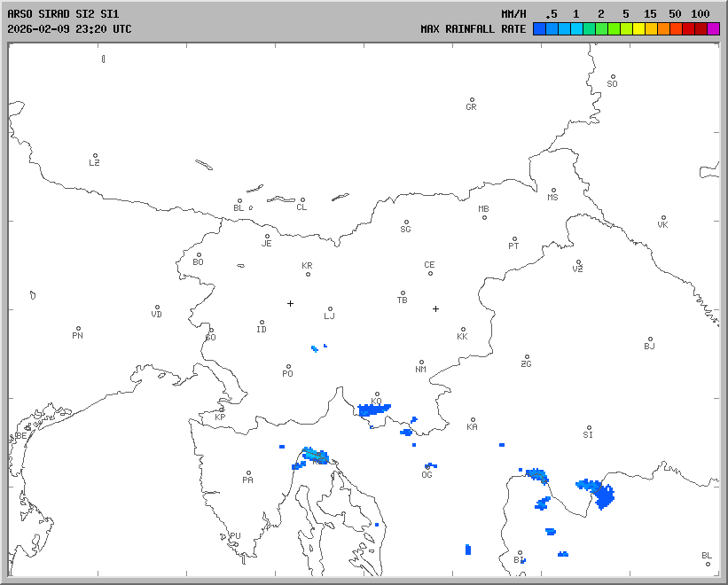Click the rain echo beside the KO marker
The width and height of the screenshot is (728, 585).
(372, 409)
